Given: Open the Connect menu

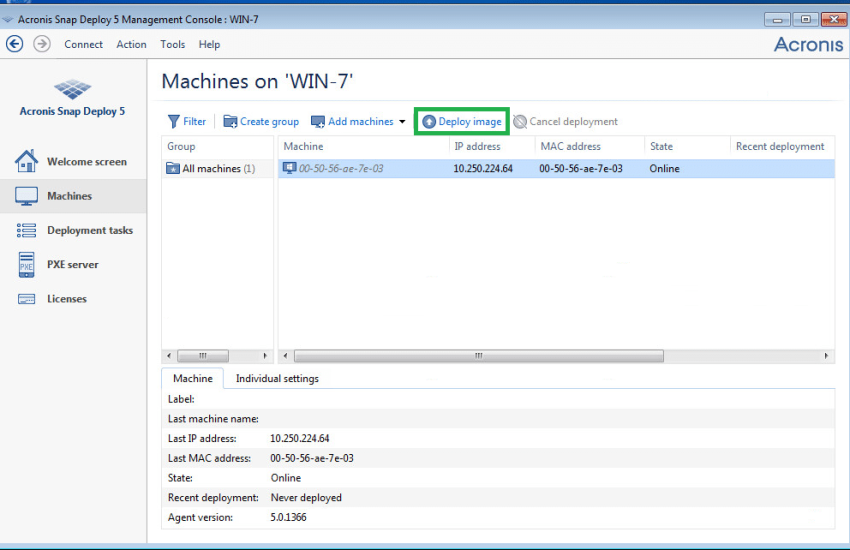Looking at the screenshot, I should tap(83, 44).
